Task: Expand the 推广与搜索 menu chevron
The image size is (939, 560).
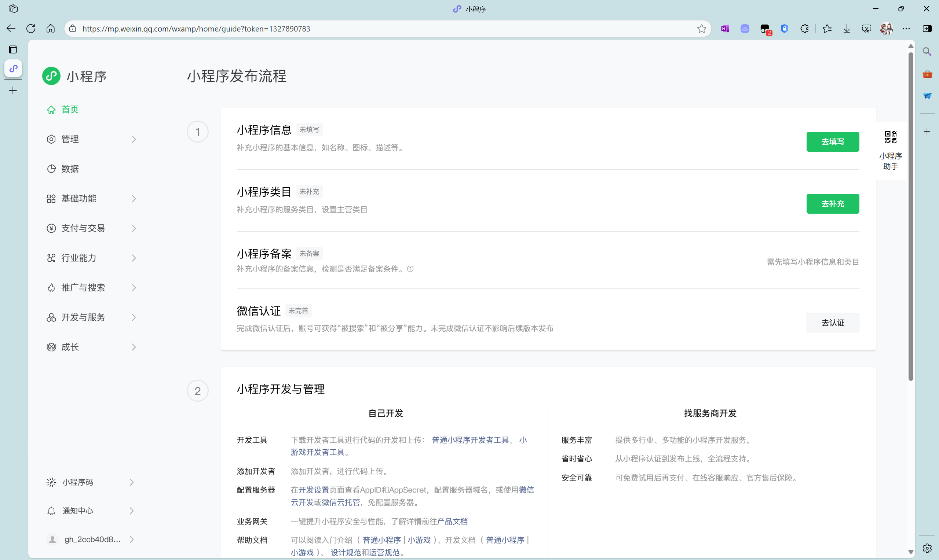Action: click(x=134, y=288)
